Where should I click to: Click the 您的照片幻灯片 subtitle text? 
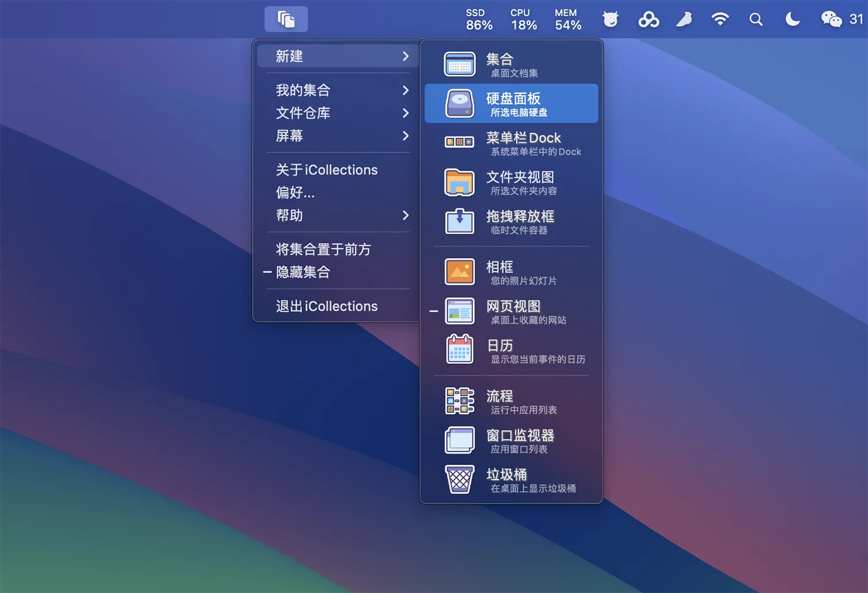524,281
